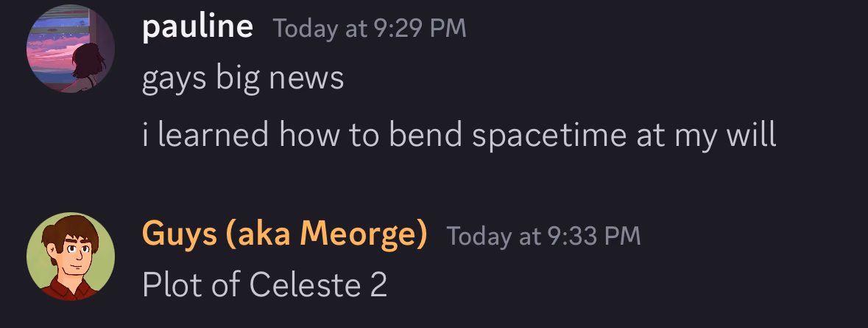868x328 pixels.
Task: Click the Today at 9:33 PM timestamp
Action: 543,236
